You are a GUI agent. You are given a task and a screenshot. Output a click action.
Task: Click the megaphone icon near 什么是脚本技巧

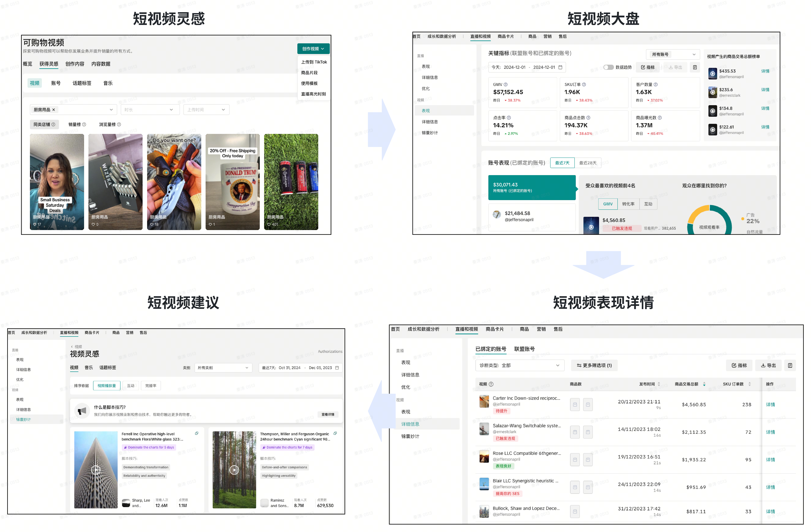[x=82, y=411]
